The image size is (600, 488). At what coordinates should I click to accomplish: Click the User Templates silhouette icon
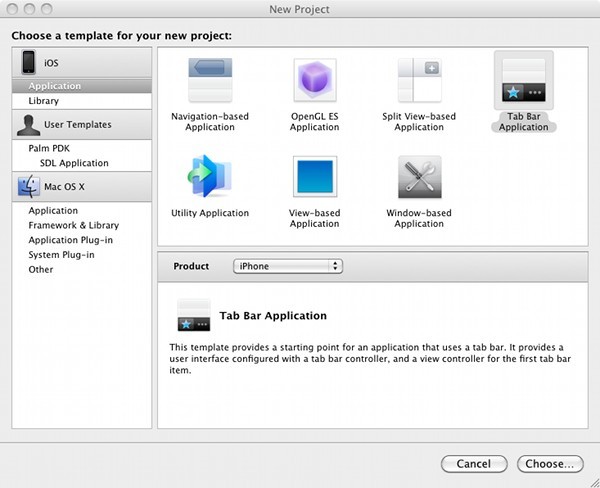click(x=28, y=125)
